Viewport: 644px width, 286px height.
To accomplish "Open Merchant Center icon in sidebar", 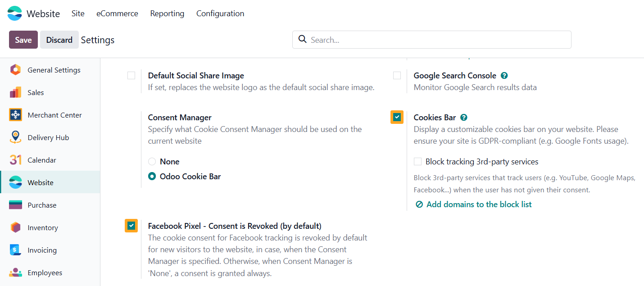I will 15,115.
